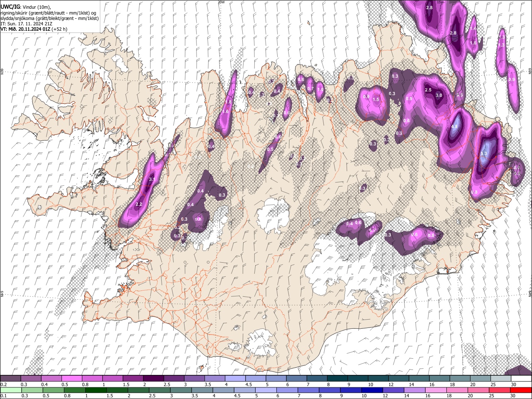Viewport: 532px width, 399px height.
Task: Pick the red 30 rain swatch
Action: click(x=521, y=390)
